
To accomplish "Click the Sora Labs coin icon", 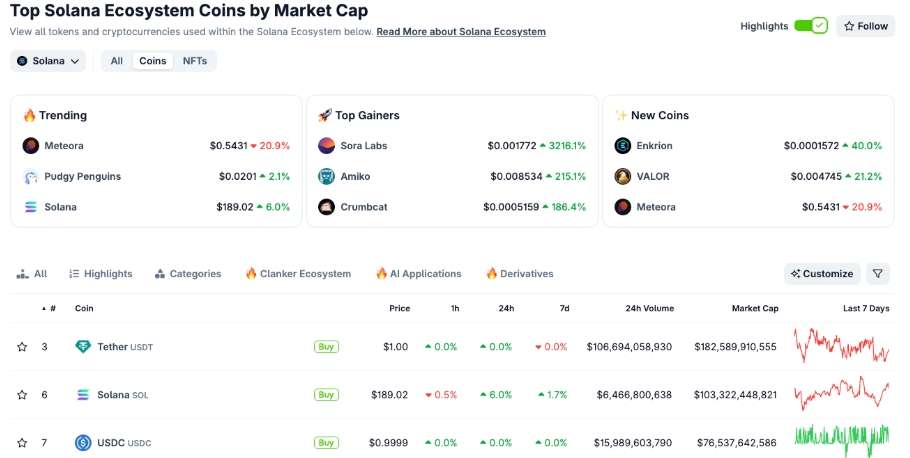I will [x=326, y=146].
